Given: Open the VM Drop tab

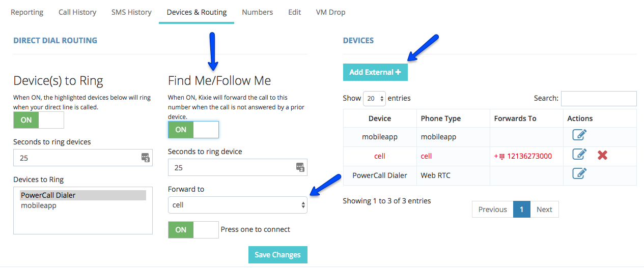Looking at the screenshot, I should pos(330,12).
